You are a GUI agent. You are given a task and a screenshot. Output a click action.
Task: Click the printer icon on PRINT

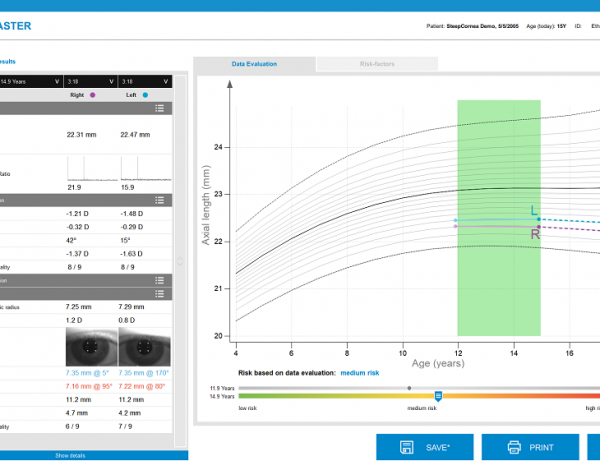pyautogui.click(x=514, y=447)
